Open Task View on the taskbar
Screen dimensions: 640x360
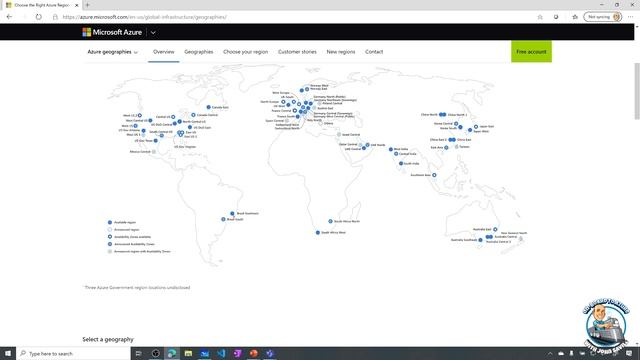[x=138, y=353]
